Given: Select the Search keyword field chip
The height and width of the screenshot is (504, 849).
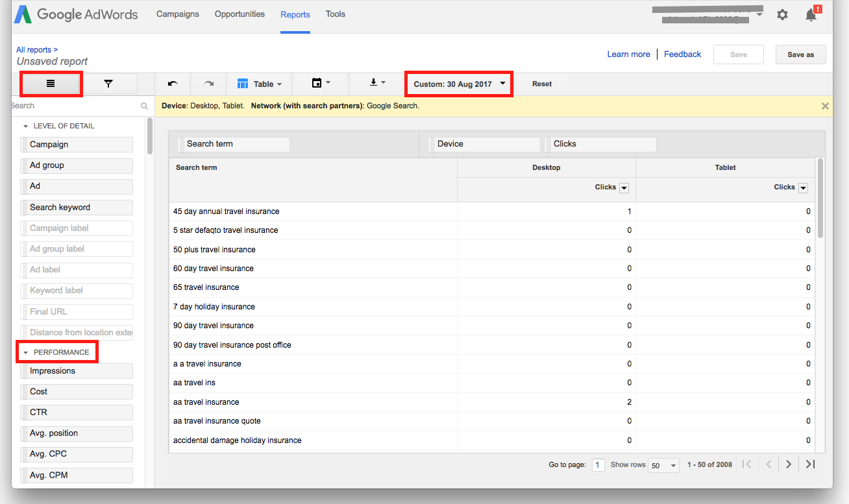Looking at the screenshot, I should (77, 208).
